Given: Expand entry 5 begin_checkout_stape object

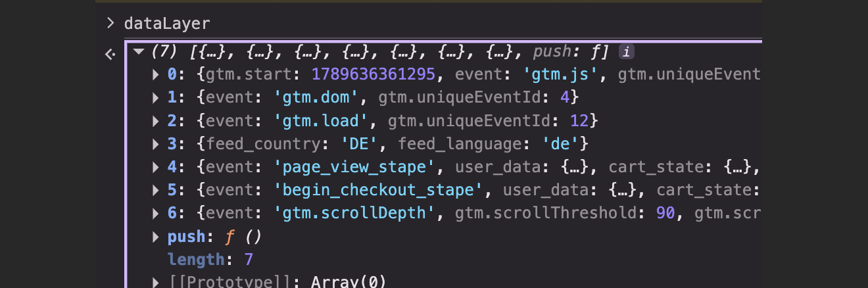Looking at the screenshot, I should point(156,190).
